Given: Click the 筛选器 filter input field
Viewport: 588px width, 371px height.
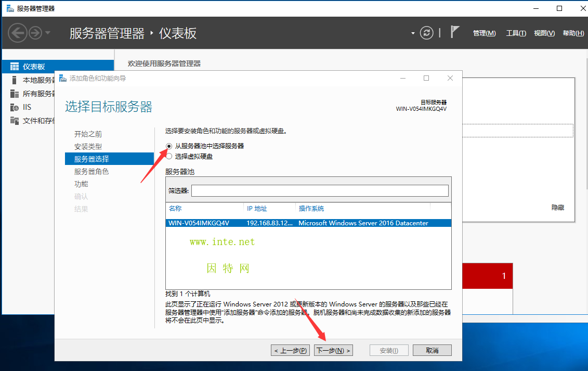Looking at the screenshot, I should [320, 191].
